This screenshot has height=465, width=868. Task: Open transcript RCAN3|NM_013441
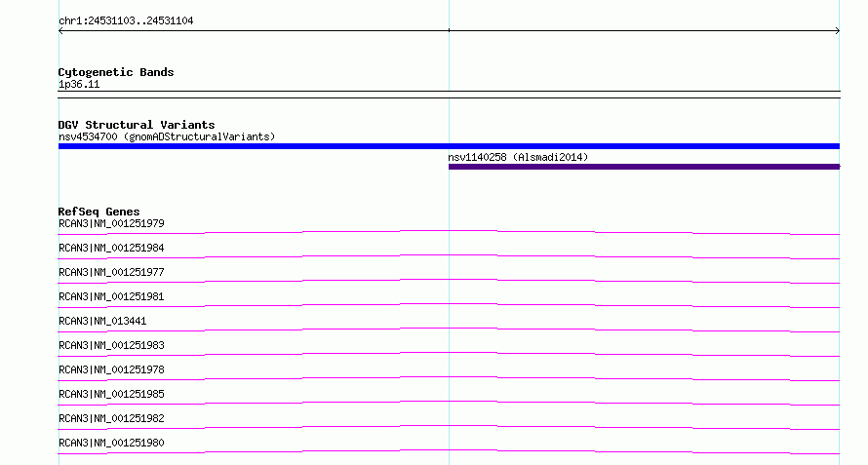tap(102, 321)
